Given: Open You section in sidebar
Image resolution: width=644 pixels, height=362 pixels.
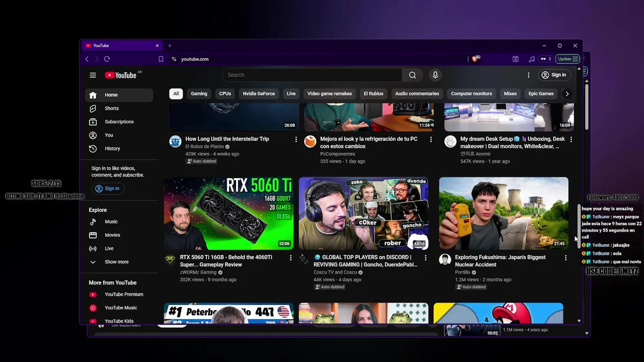Looking at the screenshot, I should tap(119, 135).
